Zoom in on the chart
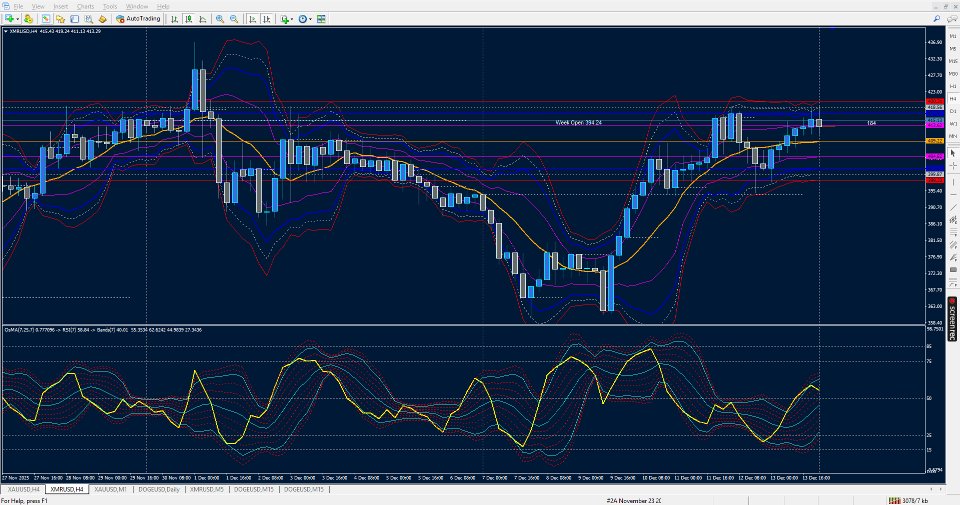The height and width of the screenshot is (505, 960). 220,19
